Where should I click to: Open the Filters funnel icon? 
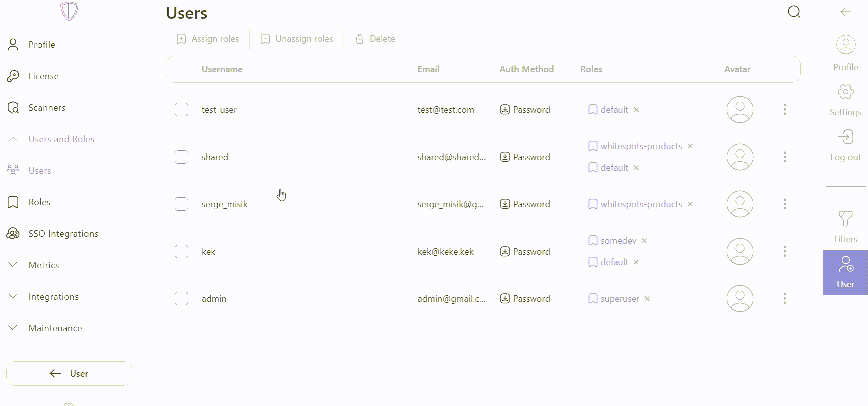[x=845, y=219]
